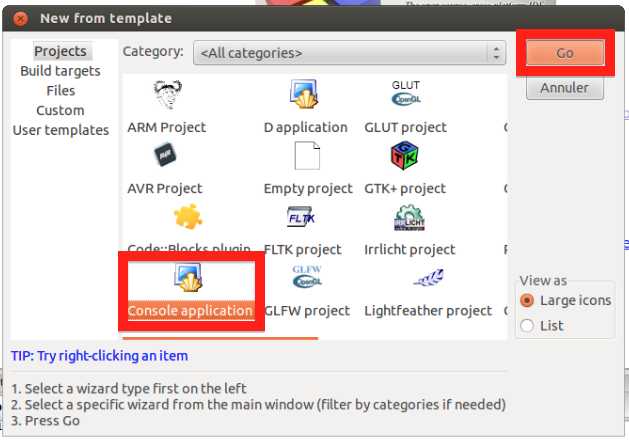Viewport: 629px width, 443px height.
Task: Switch to Files wizard type
Action: pos(61,91)
